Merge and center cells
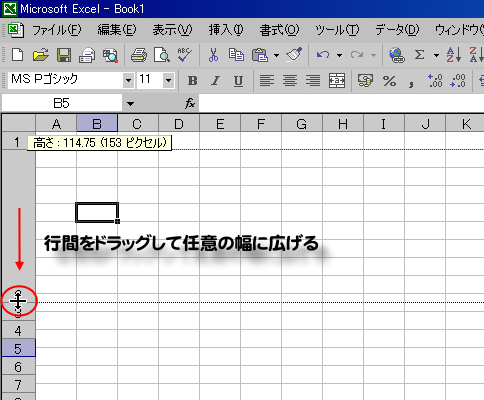The height and width of the screenshot is (400, 484). pyautogui.click(x=337, y=81)
